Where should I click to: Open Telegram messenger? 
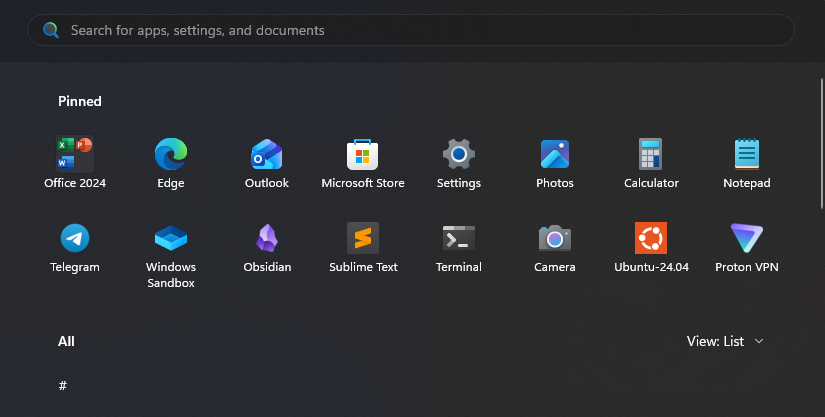point(75,239)
